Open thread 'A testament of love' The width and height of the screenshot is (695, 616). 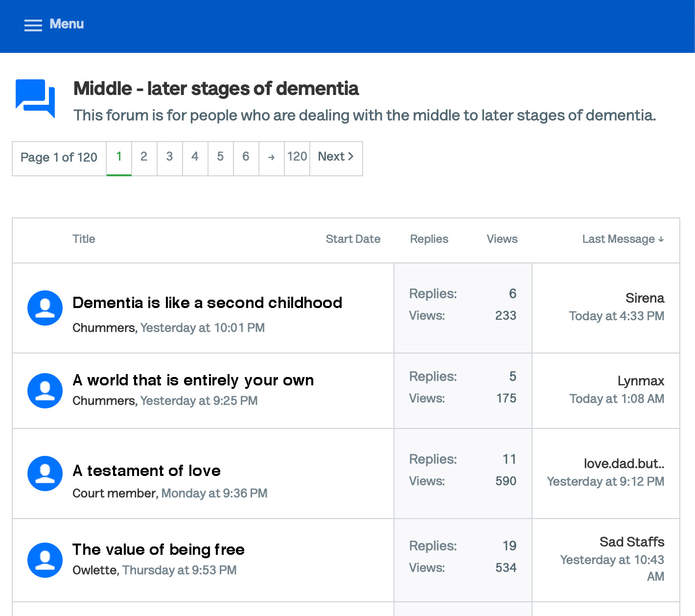click(146, 471)
